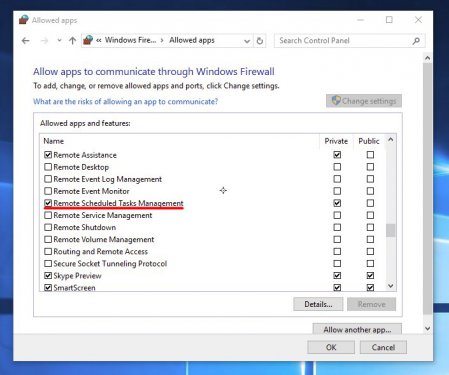The image size is (449, 375).
Task: Select the Remote Service Management row text
Action: tap(103, 215)
